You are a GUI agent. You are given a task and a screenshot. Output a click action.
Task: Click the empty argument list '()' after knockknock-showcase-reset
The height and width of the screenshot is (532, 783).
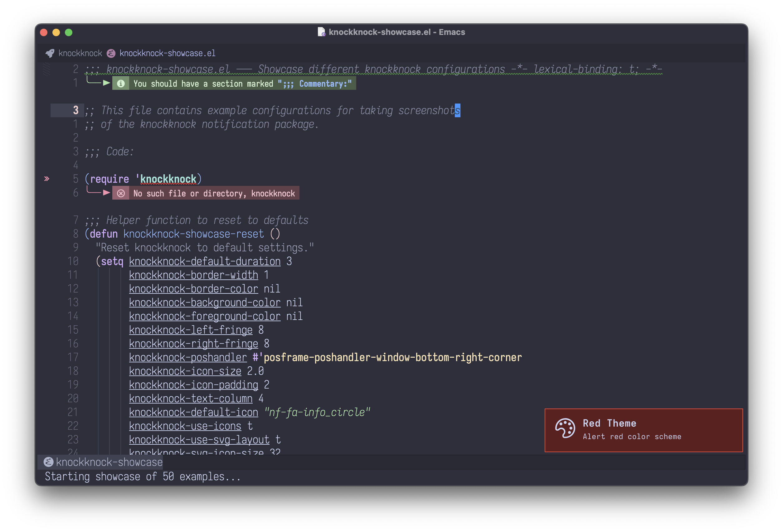tap(275, 234)
